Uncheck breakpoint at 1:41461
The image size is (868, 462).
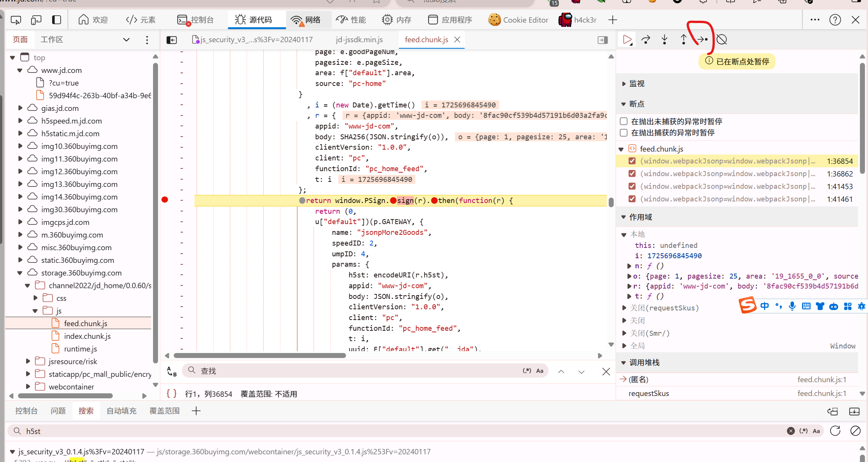click(x=632, y=199)
